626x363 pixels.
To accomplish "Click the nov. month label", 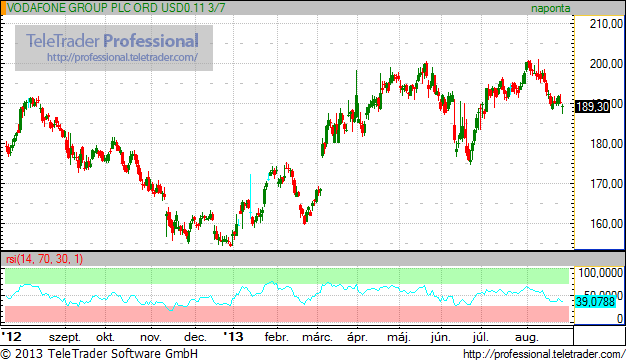I will point(151,337).
